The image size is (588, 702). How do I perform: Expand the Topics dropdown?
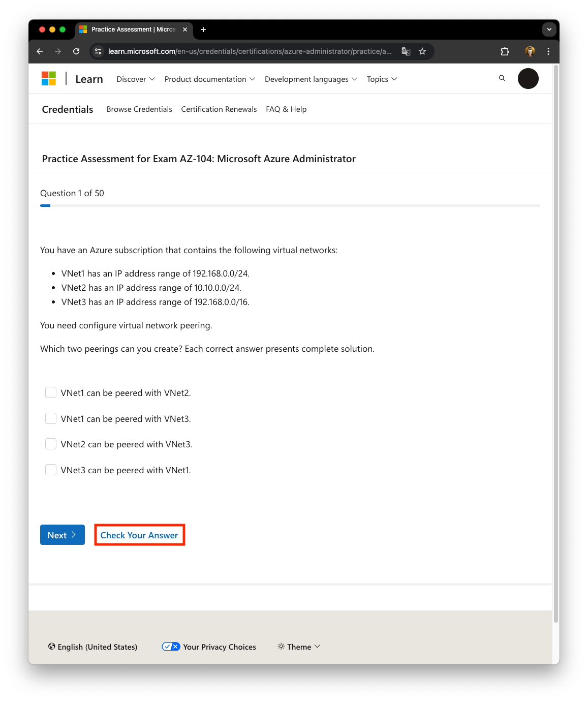pyautogui.click(x=382, y=79)
